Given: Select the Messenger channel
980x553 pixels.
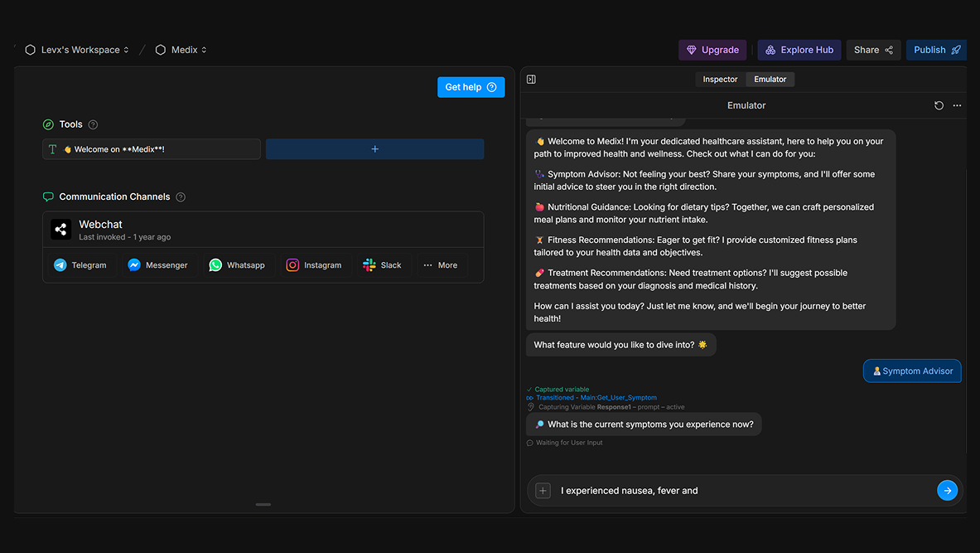Looking at the screenshot, I should tap(157, 265).
